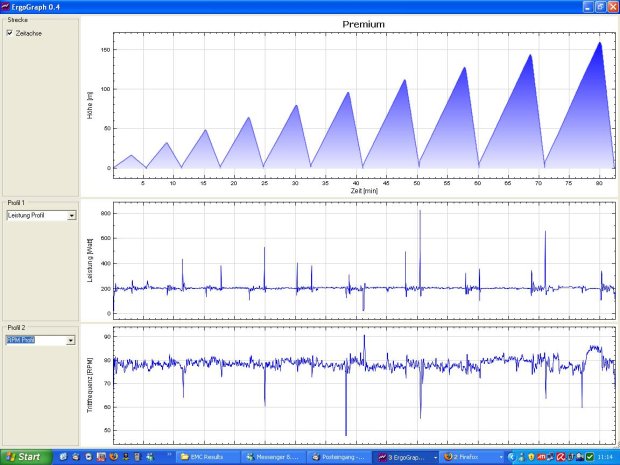
Task: Click the ErgoGraph icon in the title bar
Action: point(7,6)
